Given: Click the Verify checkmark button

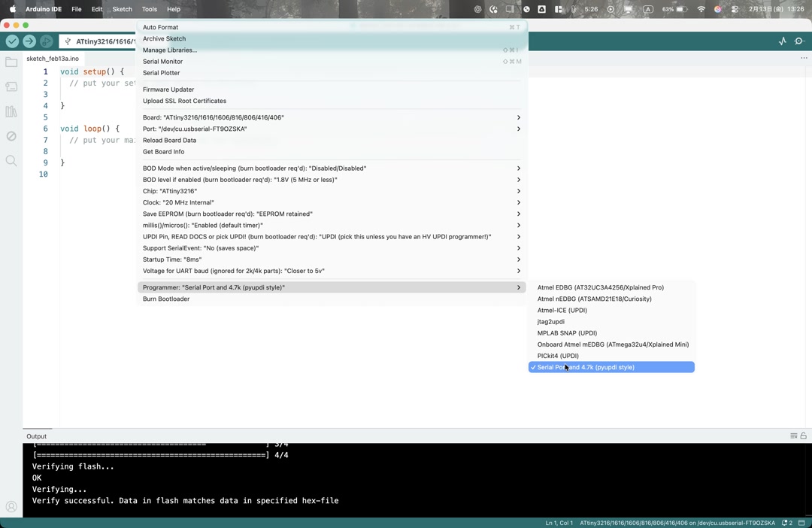Looking at the screenshot, I should click(13, 41).
